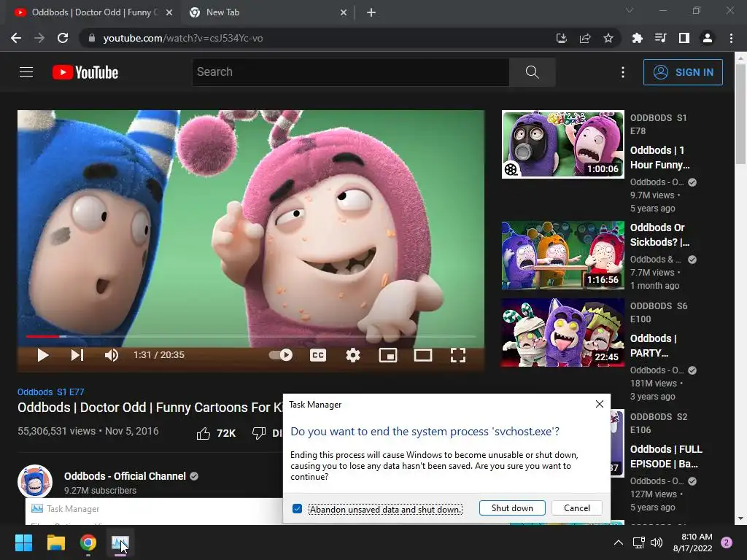Open clock and date 8:10 AM
This screenshot has height=560, width=747.
click(693, 542)
